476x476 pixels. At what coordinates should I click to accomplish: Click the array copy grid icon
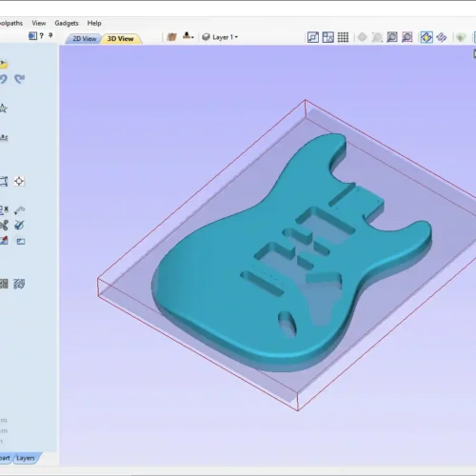click(4, 284)
